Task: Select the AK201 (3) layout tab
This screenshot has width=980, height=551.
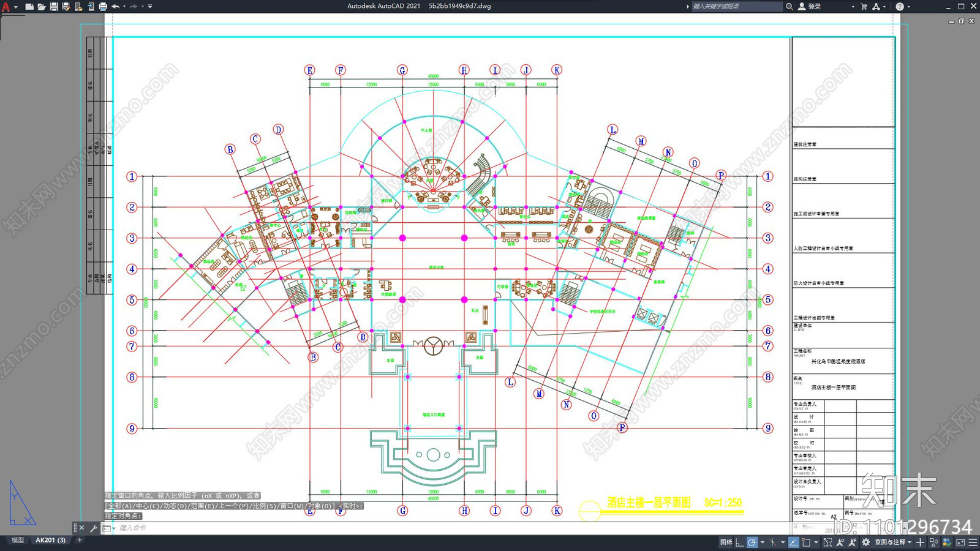Action: coord(50,541)
